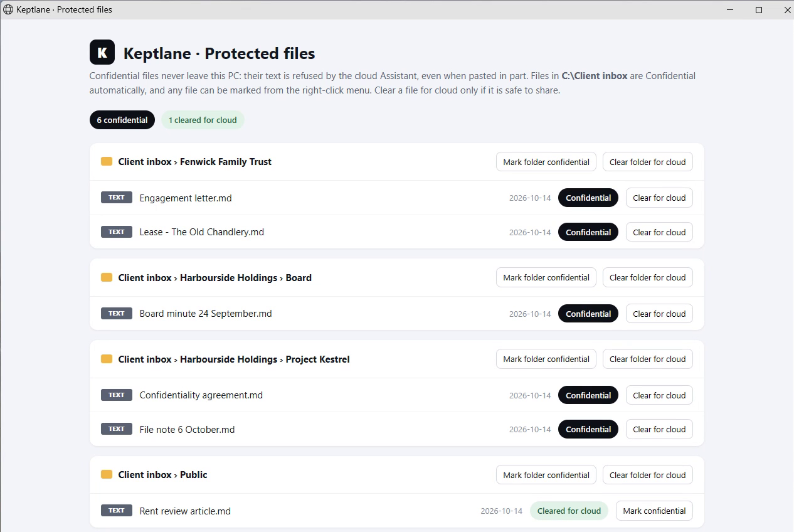Screen dimensions: 794x532
Task: Mark Rent review article.md confidential
Action: (654, 511)
